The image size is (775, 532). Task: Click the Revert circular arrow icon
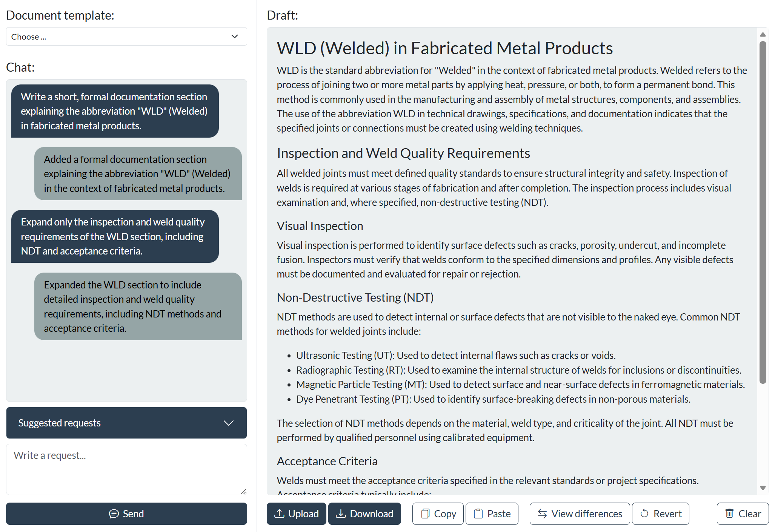click(644, 514)
